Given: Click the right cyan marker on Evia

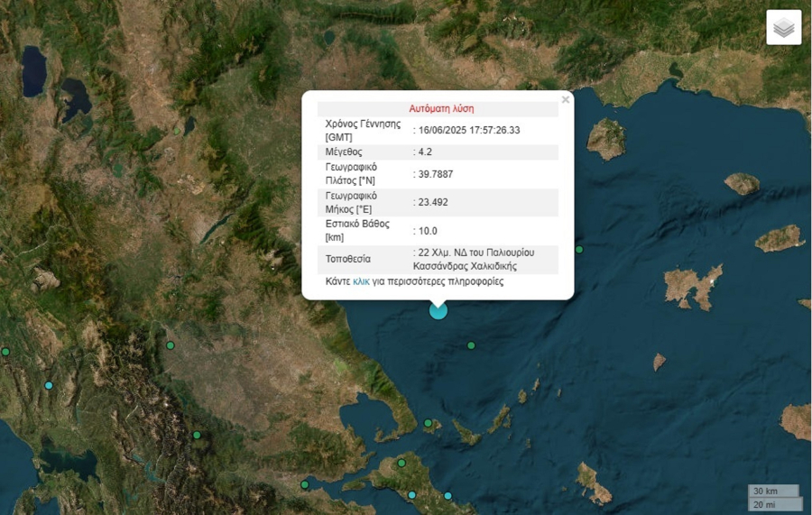Looking at the screenshot, I should click(448, 496).
